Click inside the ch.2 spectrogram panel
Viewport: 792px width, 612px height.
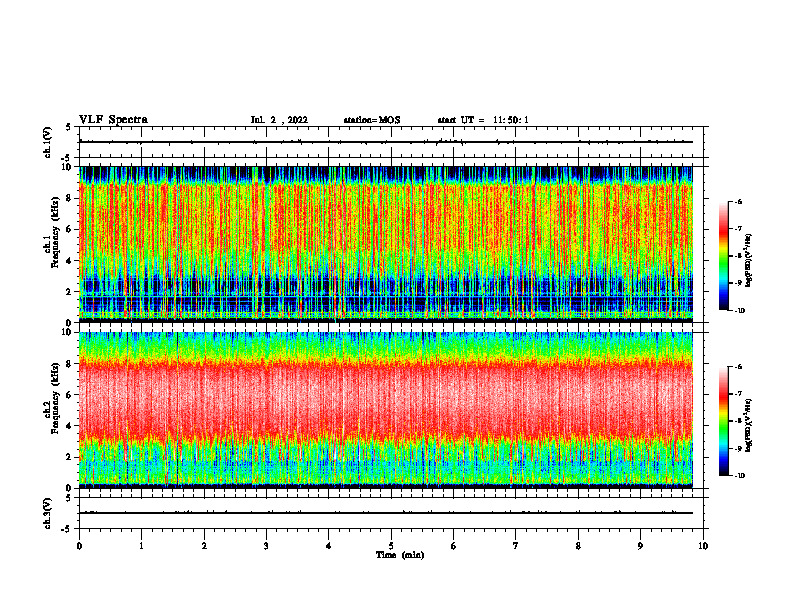[x=386, y=410]
